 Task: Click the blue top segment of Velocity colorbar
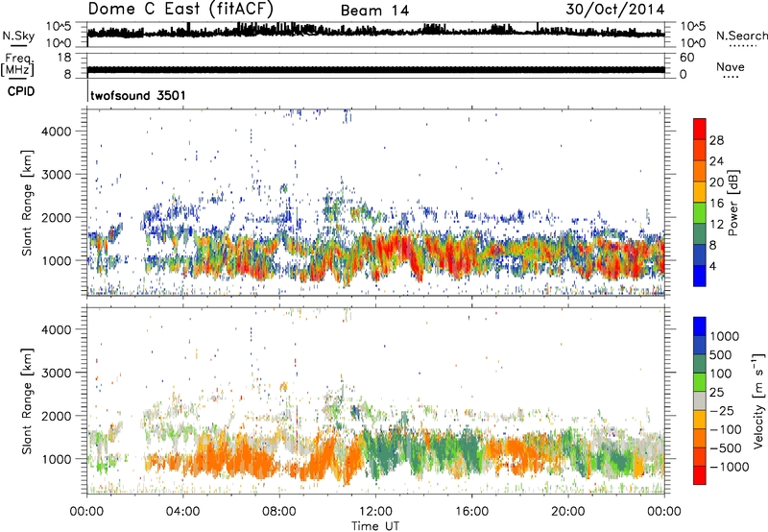[x=700, y=326]
